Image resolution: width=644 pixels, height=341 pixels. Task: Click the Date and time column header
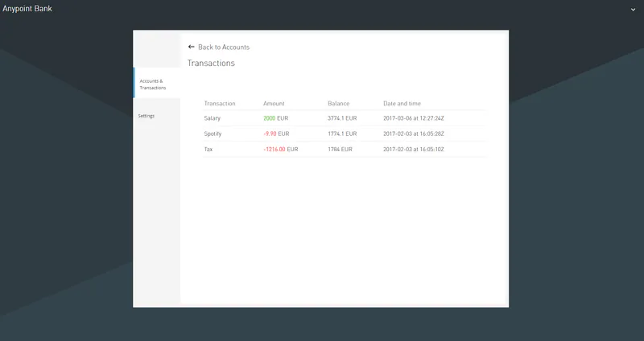coord(402,104)
